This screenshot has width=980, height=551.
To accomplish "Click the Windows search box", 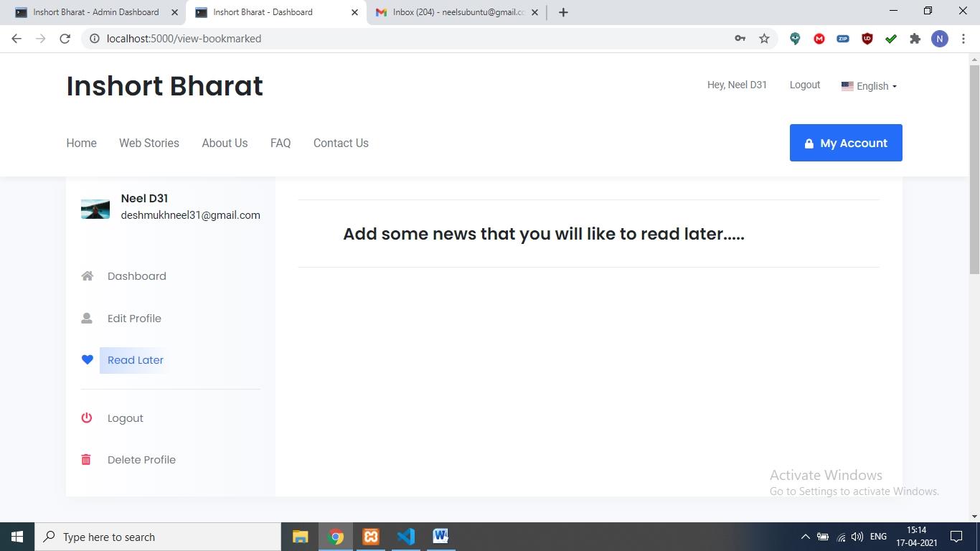I will click(x=158, y=537).
